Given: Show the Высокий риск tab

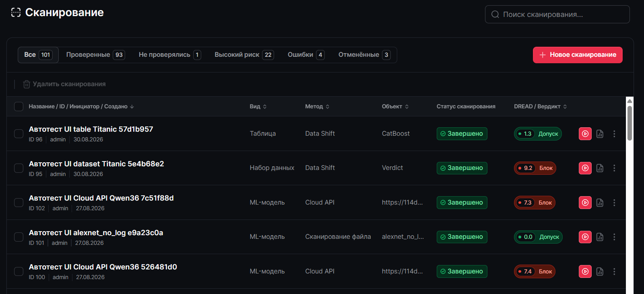Looking at the screenshot, I should [244, 55].
